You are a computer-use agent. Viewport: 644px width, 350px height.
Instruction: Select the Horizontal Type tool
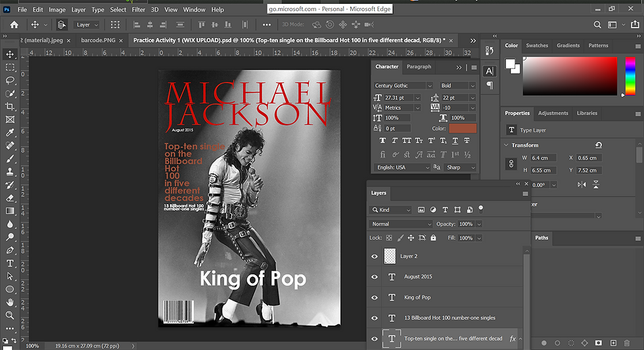10,263
